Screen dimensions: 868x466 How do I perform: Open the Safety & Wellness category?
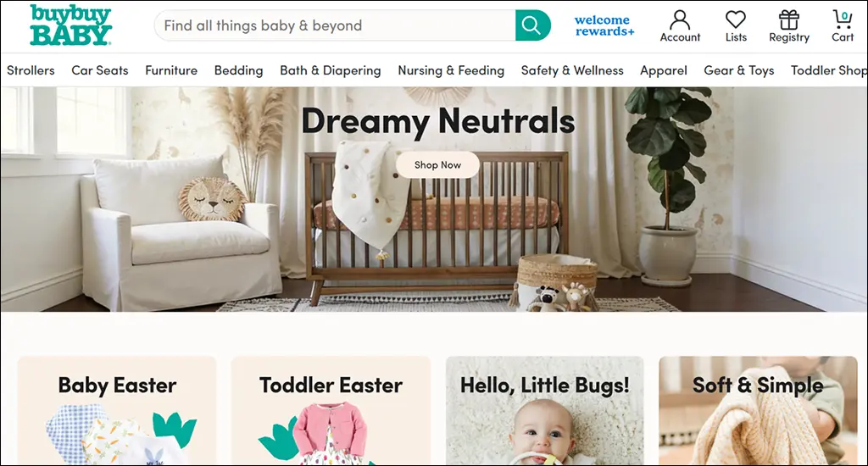[x=572, y=70]
